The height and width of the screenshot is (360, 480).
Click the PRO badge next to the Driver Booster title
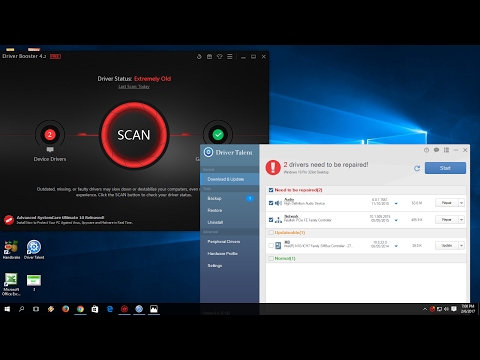pyautogui.click(x=55, y=57)
